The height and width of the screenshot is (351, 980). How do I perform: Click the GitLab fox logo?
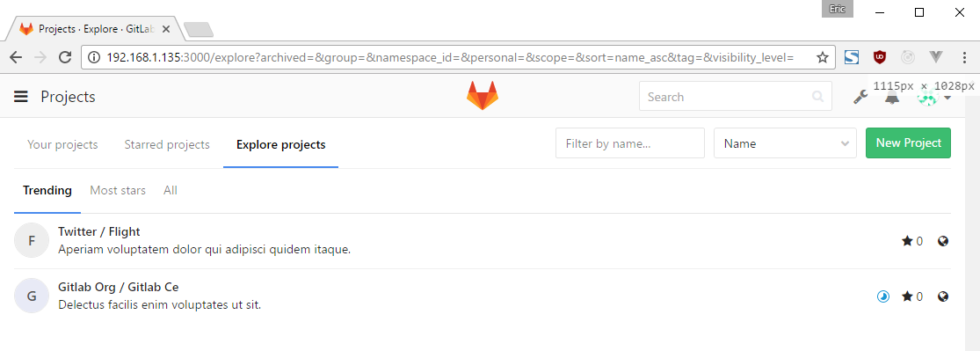coord(483,96)
